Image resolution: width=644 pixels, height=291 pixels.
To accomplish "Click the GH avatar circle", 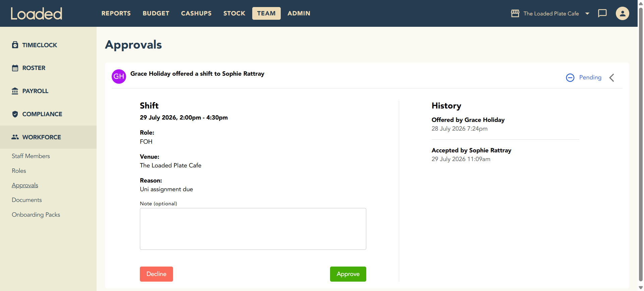I will point(119,76).
